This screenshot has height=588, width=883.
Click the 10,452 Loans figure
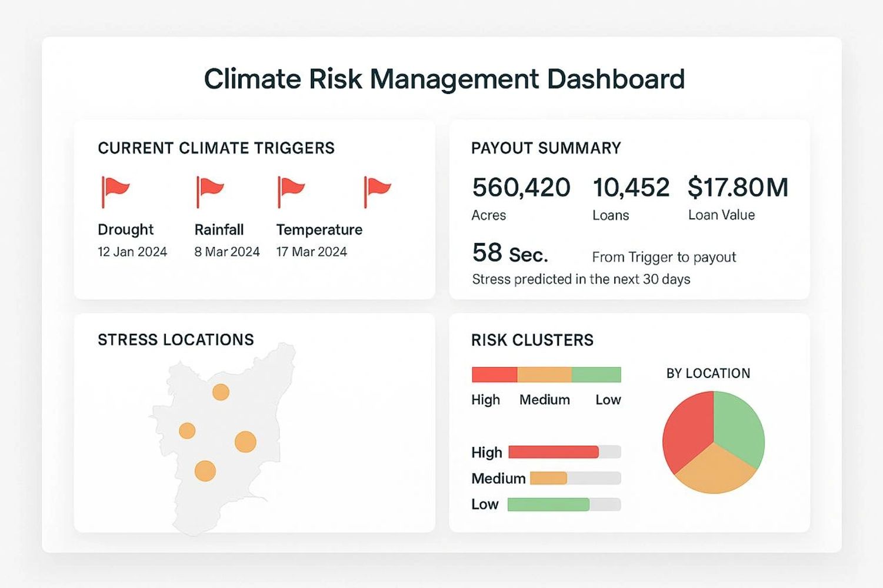pos(631,188)
